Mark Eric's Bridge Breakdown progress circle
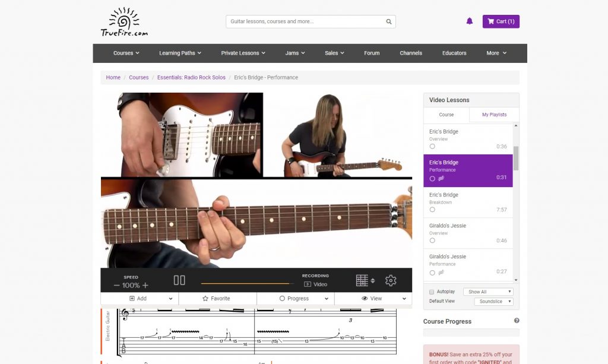The image size is (608, 364). (x=432, y=210)
